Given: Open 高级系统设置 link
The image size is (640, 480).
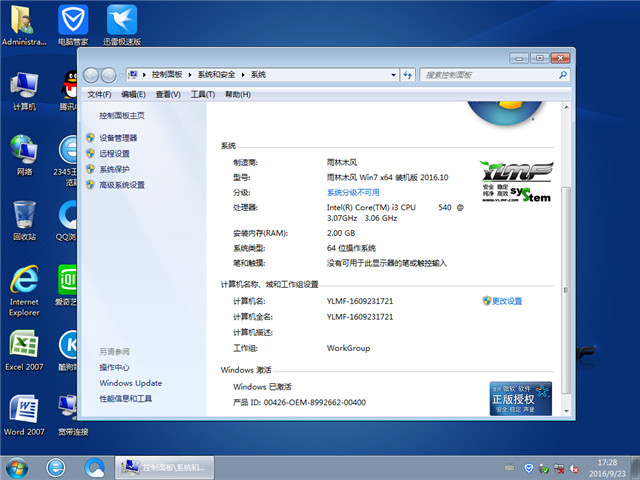Looking at the screenshot, I should 122,185.
